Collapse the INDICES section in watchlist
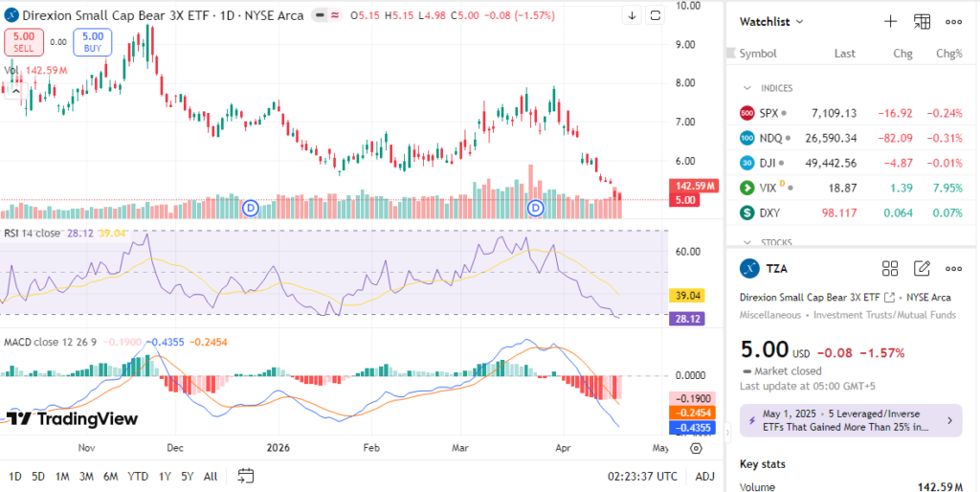Image resolution: width=980 pixels, height=492 pixels. click(747, 88)
